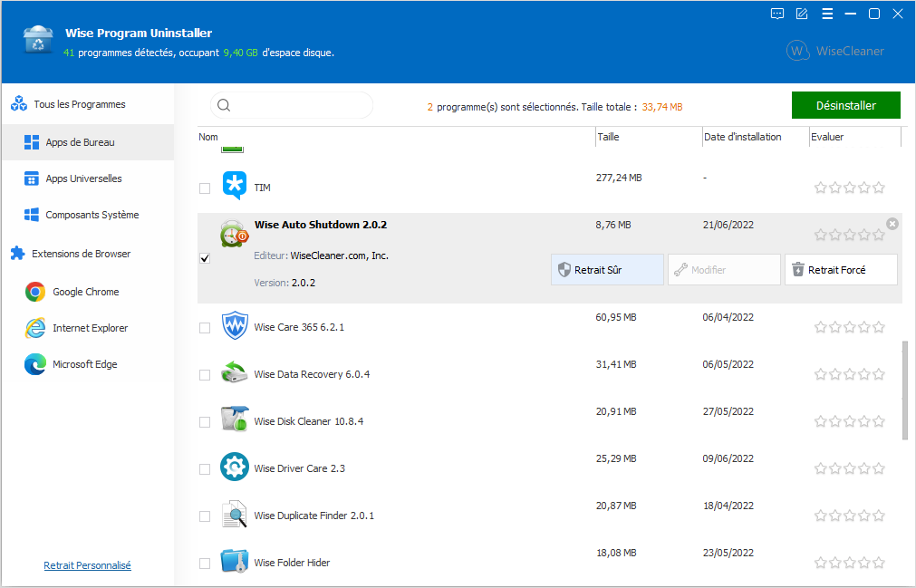Select Apps de Bureau in the sidebar
Screen dimensions: 916x588
(x=88, y=142)
